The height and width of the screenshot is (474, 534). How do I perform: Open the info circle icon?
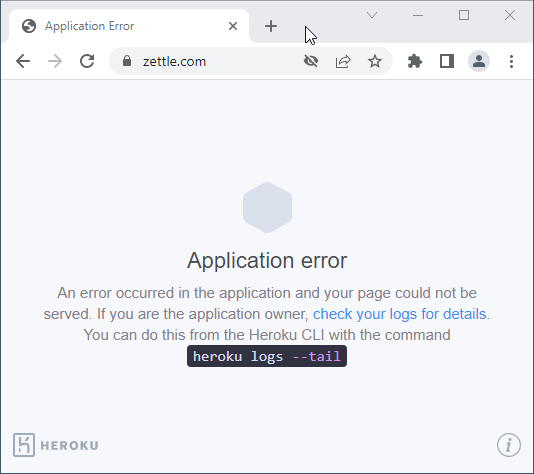click(x=509, y=445)
